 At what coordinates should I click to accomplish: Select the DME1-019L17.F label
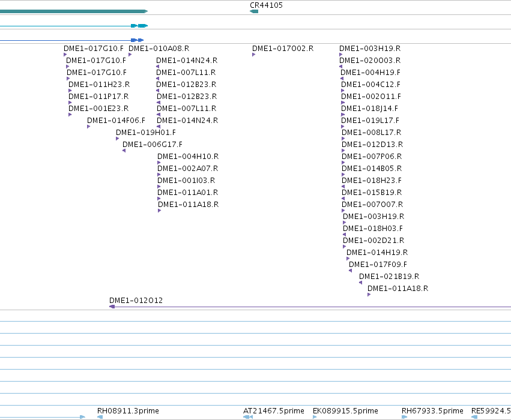click(370, 121)
